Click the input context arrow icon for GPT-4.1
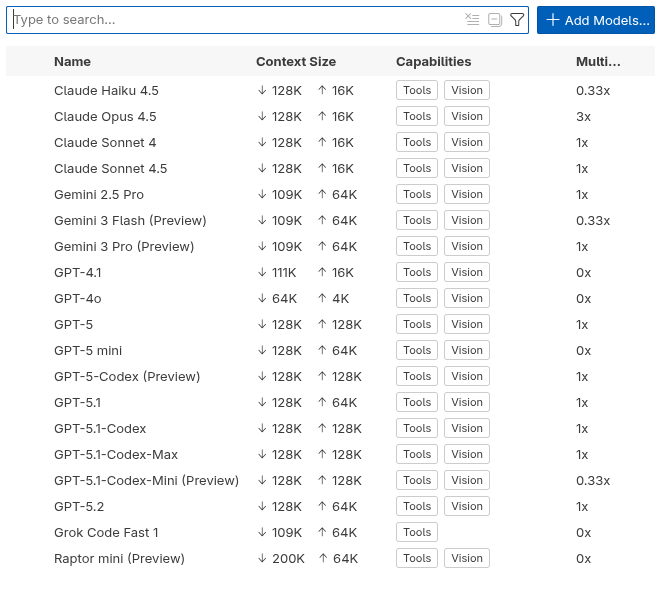Image resolution: width=666 pixels, height=598 pixels. pos(263,272)
